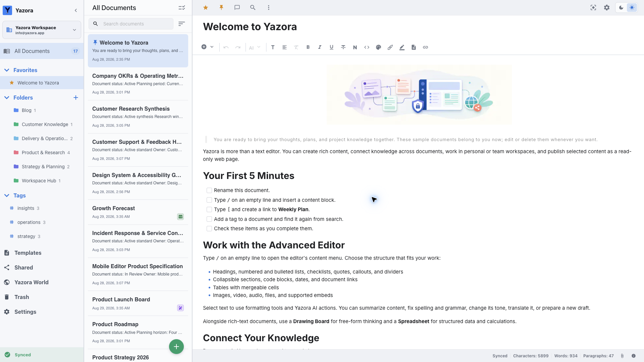Open the Growth Forecast spreadsheet document
The image size is (644, 362).
(138, 212)
